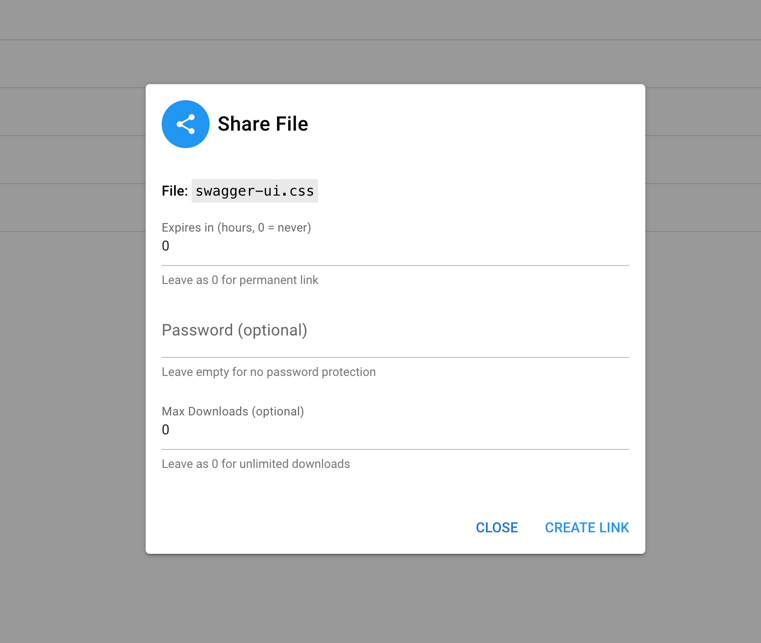Screen dimensions: 761x643
Task: Click the "Leave as 0 for unlimited downloads" hint
Action: click(256, 464)
